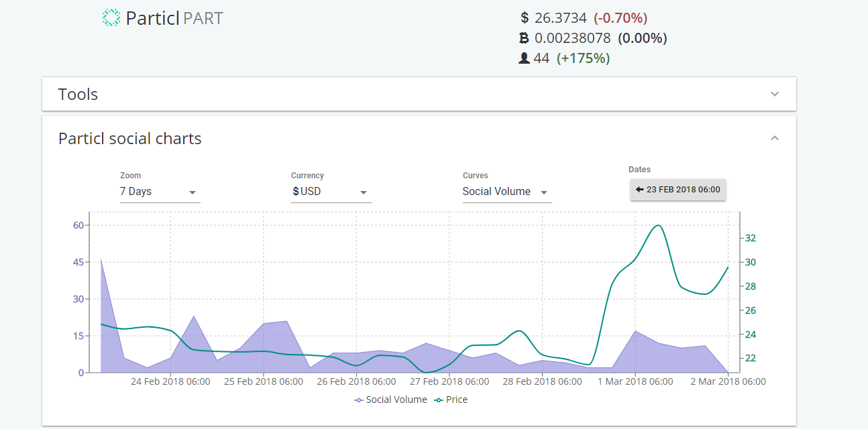Click the Curves field label
Viewport: 868px width, 429px height.
tap(476, 176)
